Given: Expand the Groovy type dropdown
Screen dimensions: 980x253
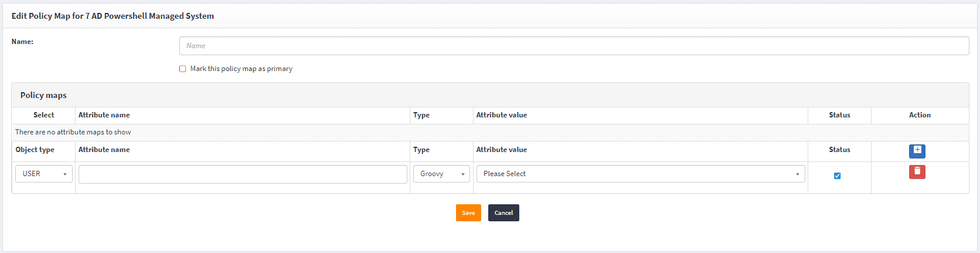Looking at the screenshot, I should pyautogui.click(x=441, y=174).
